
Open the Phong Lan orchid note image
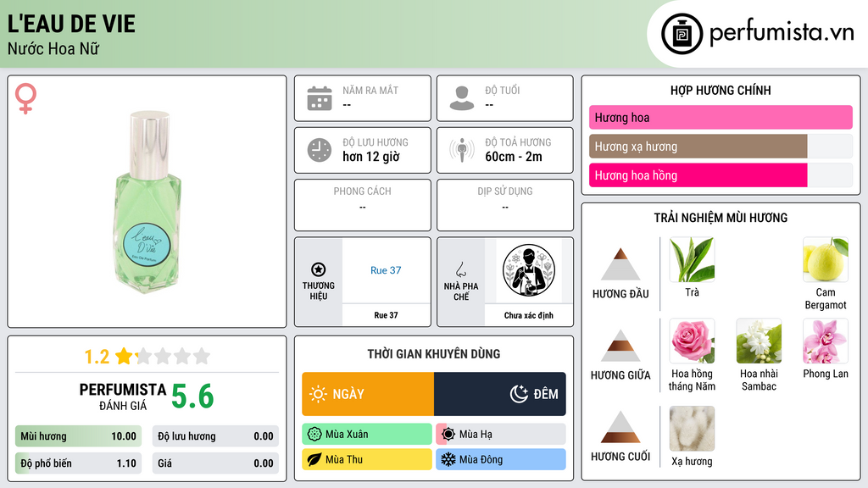pyautogui.click(x=826, y=341)
